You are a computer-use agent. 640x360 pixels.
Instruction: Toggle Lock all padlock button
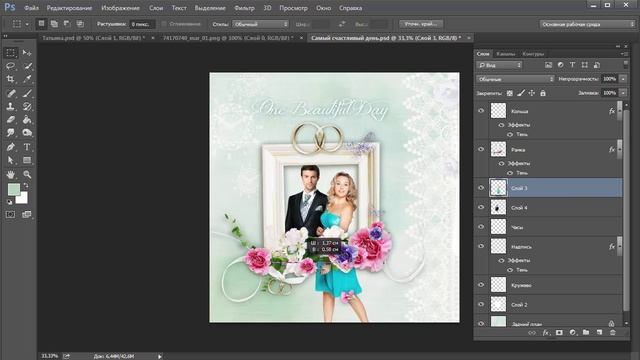click(x=543, y=93)
